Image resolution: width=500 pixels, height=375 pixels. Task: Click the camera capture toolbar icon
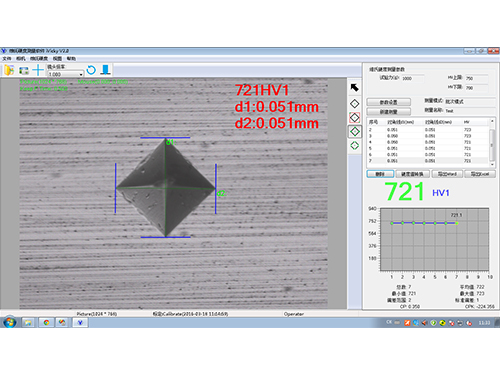(x=24, y=70)
